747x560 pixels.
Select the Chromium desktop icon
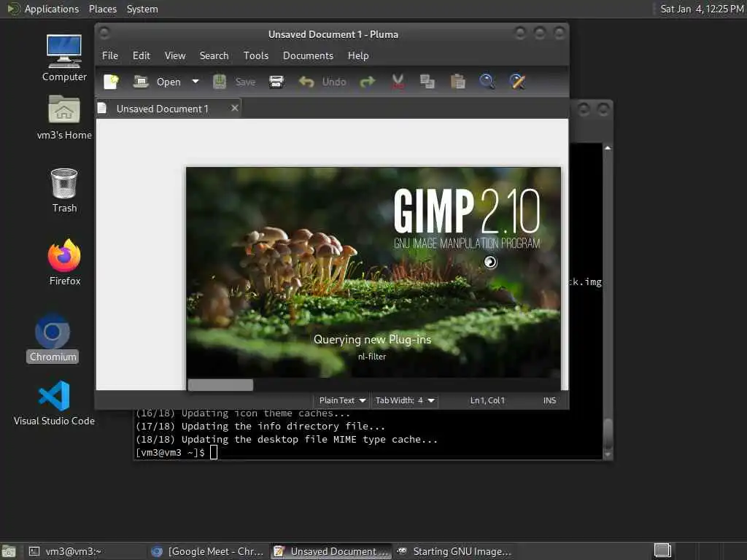pyautogui.click(x=53, y=338)
